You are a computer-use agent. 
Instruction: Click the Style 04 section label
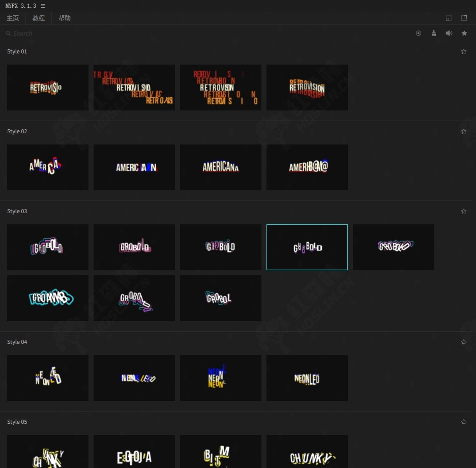pyautogui.click(x=17, y=342)
